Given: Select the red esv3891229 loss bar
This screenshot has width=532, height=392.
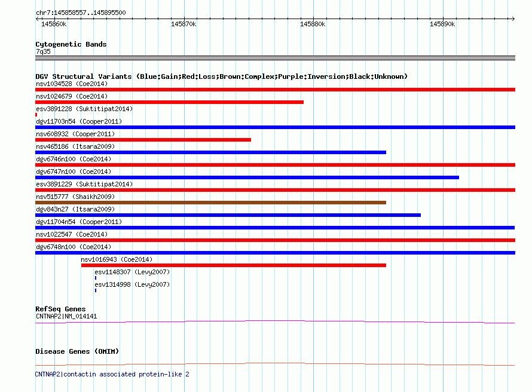Looking at the screenshot, I should click(275, 190).
